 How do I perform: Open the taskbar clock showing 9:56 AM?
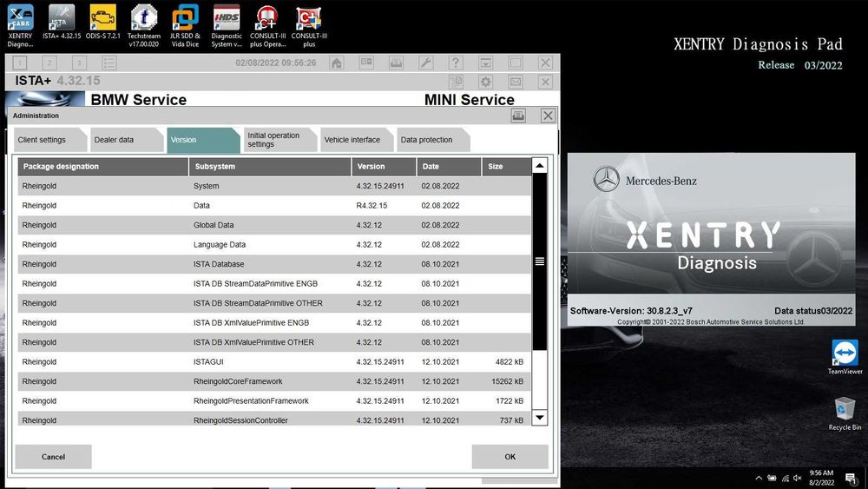pos(821,478)
